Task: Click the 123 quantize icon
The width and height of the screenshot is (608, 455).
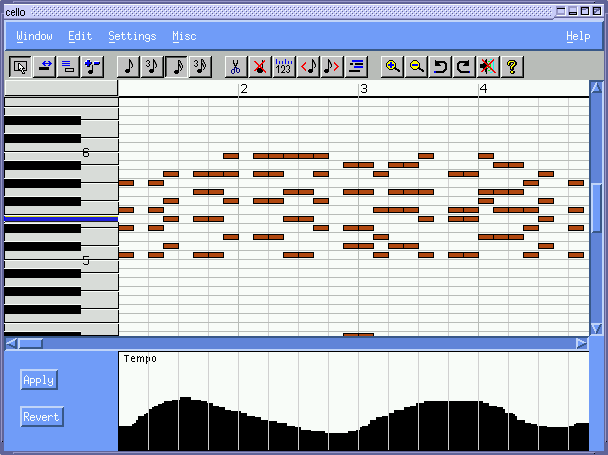Action: point(283,67)
